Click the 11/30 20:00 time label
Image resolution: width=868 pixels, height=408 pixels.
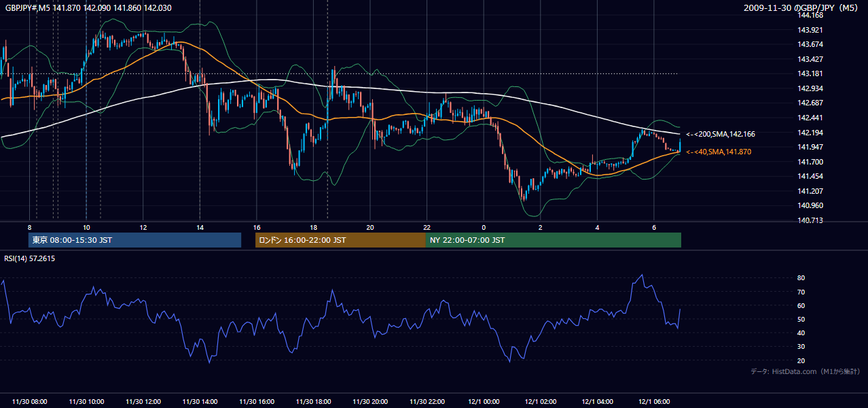370,402
